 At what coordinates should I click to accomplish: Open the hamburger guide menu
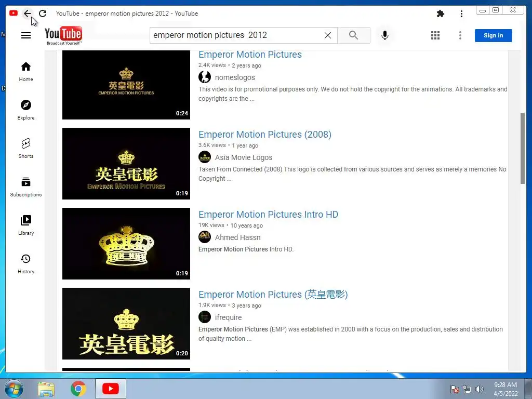(26, 35)
